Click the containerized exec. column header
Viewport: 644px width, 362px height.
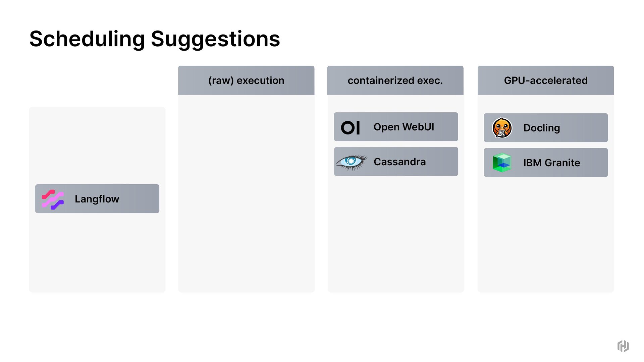(x=395, y=80)
